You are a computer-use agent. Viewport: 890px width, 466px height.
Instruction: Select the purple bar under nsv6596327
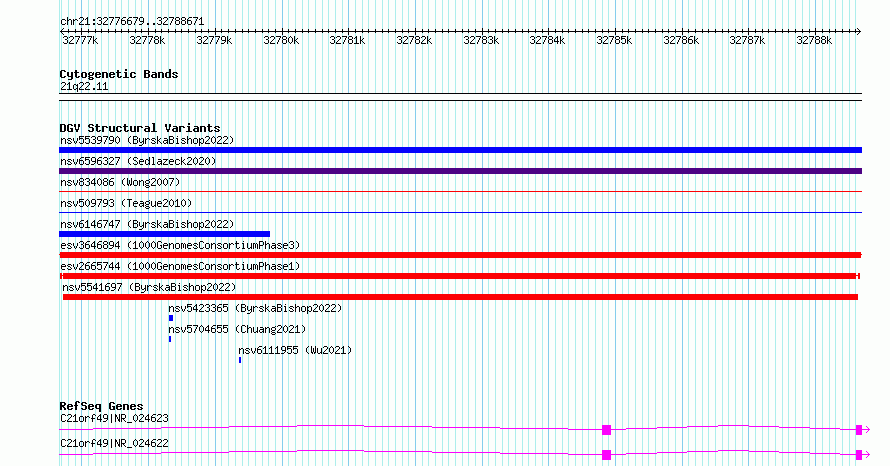coord(460,171)
